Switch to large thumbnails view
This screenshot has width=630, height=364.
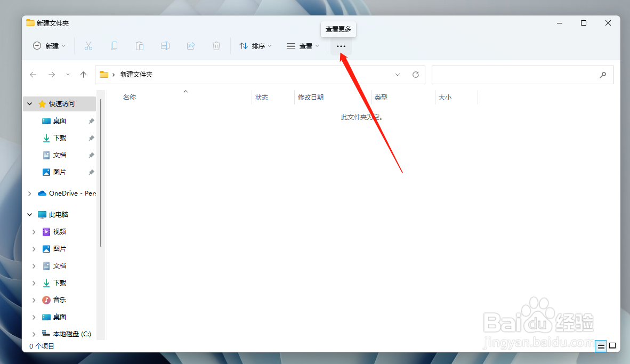coord(612,346)
